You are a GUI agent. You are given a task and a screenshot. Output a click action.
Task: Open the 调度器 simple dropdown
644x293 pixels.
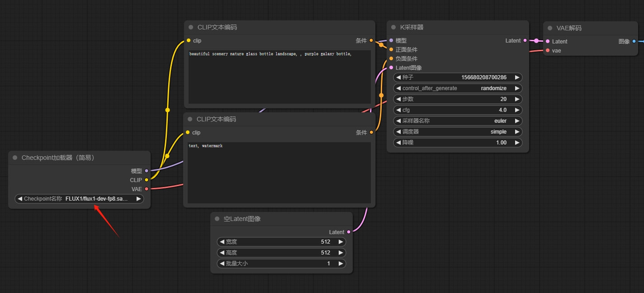[458, 132]
